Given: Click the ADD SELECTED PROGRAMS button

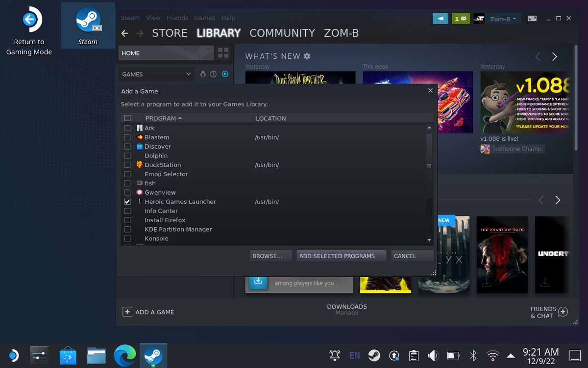Looking at the screenshot, I should [341, 256].
